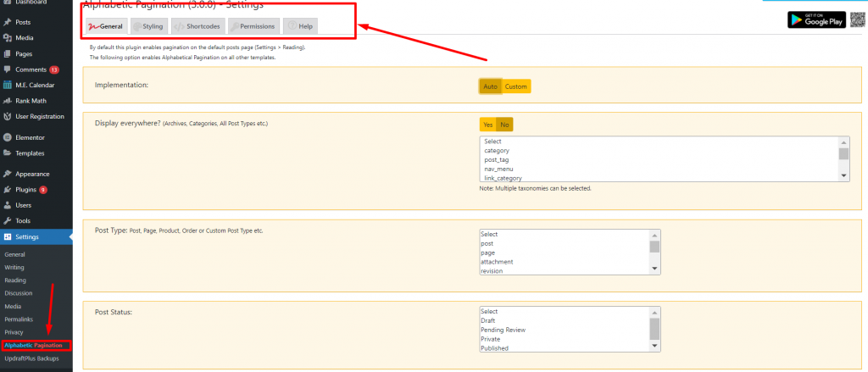
Task: Select 'Published' in Post Status list
Action: (x=493, y=348)
